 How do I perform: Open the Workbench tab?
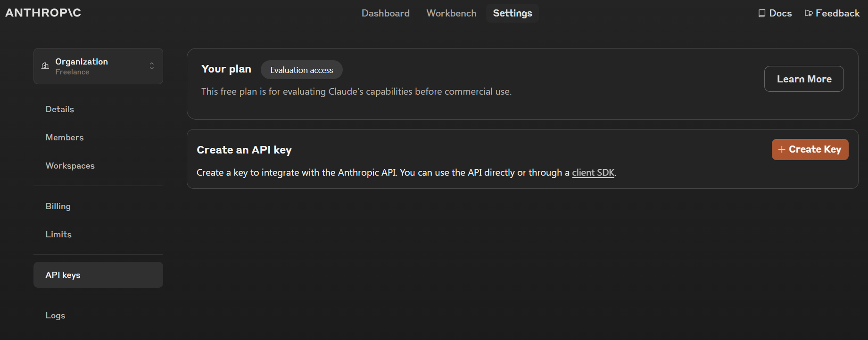pyautogui.click(x=451, y=13)
